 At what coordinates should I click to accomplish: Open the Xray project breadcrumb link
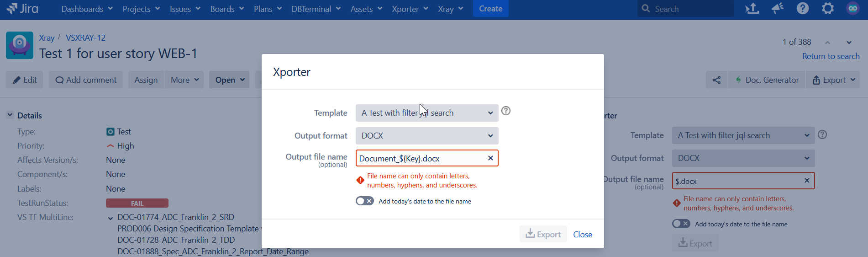[47, 38]
